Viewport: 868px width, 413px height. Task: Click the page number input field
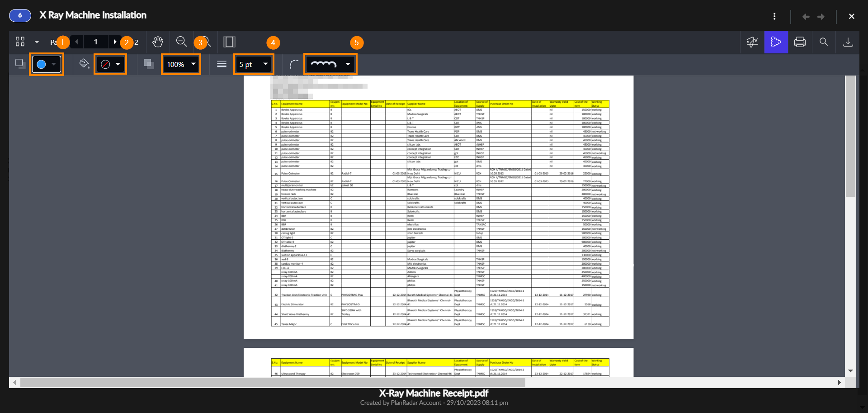(96, 42)
